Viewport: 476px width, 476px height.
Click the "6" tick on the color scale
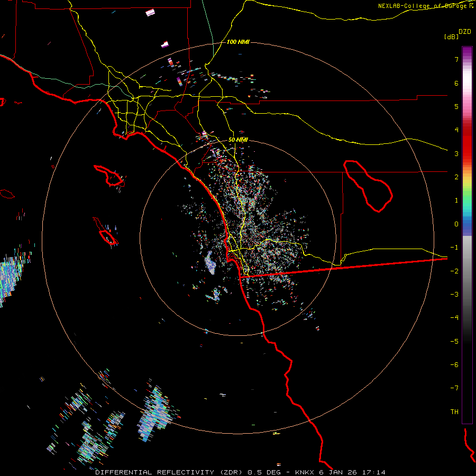[456, 83]
